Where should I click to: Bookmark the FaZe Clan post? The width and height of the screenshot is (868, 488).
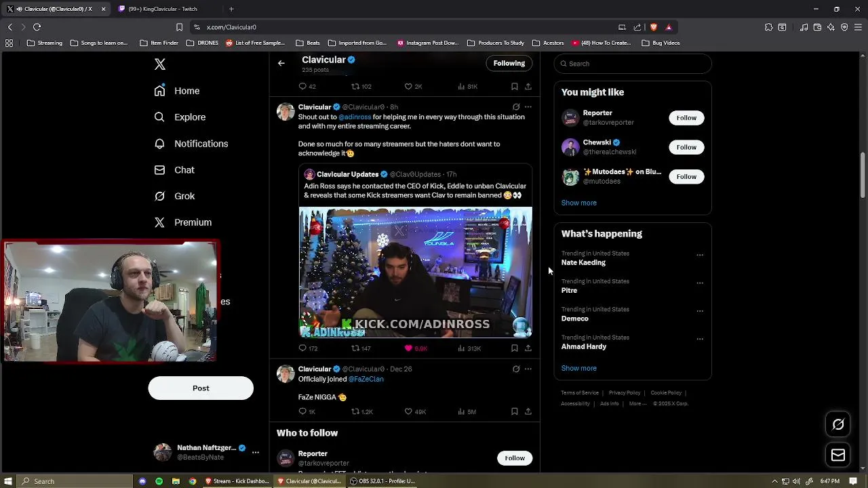coord(514,411)
